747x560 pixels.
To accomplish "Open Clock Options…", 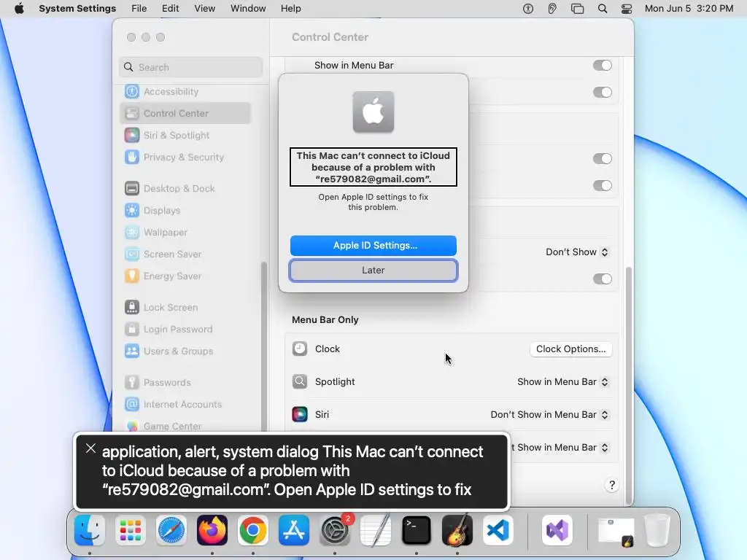I will (x=570, y=349).
